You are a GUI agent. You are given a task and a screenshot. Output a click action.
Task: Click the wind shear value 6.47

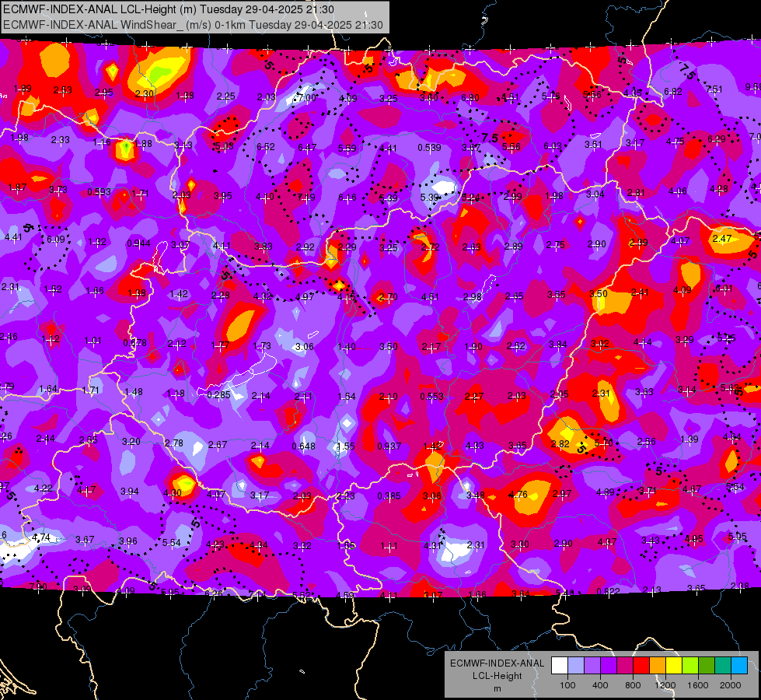pyautogui.click(x=307, y=147)
